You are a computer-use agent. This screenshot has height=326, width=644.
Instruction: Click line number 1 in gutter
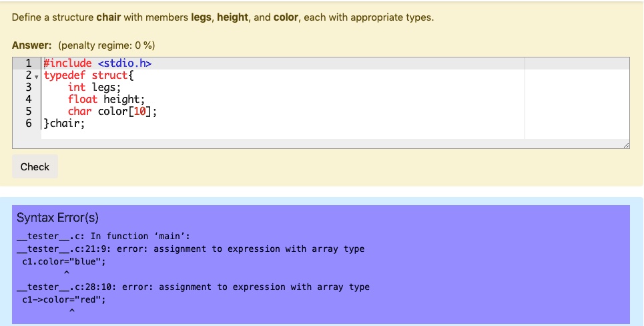point(28,63)
